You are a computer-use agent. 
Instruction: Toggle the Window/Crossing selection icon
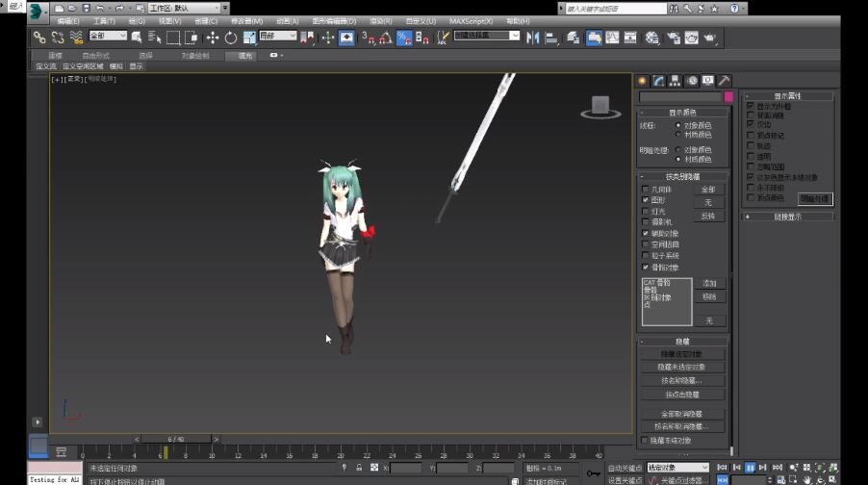[191, 38]
